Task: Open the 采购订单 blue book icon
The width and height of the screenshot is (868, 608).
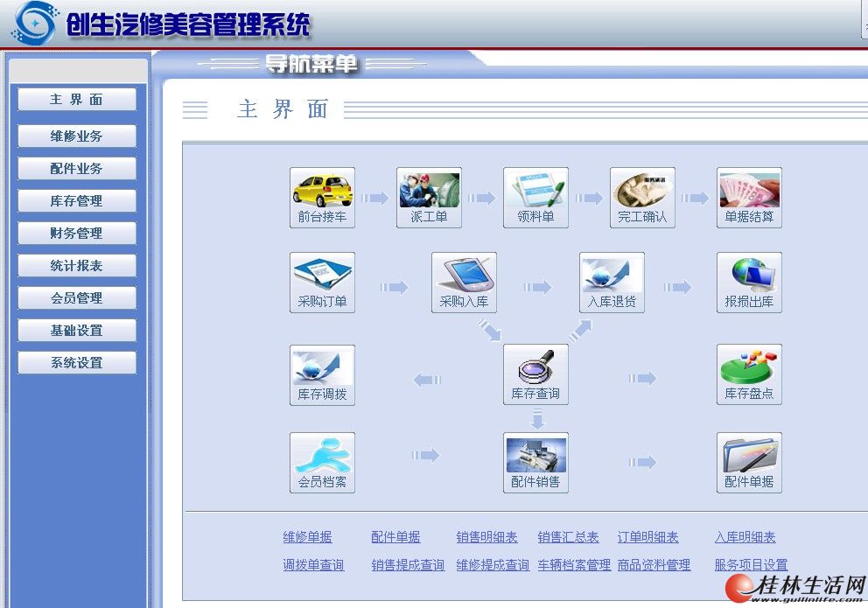Action: [322, 283]
